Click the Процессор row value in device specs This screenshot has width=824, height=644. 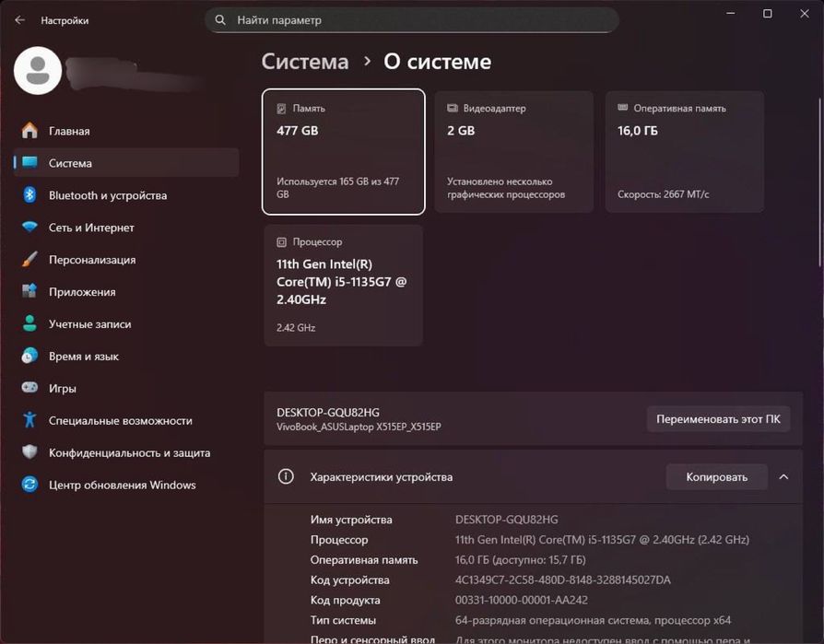point(602,540)
